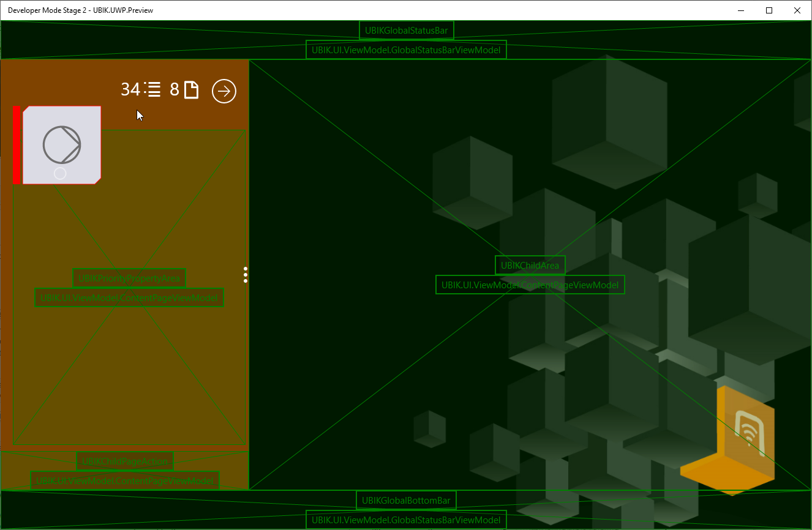Click the list icon next to 34

tap(152, 90)
